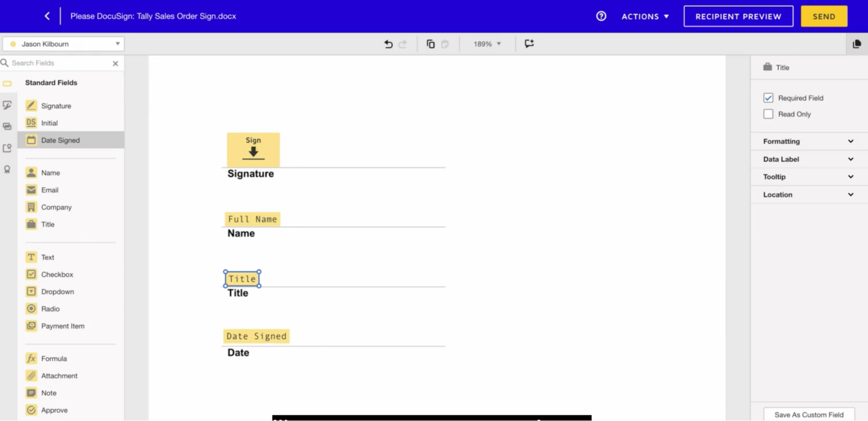868x421 pixels.
Task: Expand the Tooltip section in right panel
Action: coord(808,176)
